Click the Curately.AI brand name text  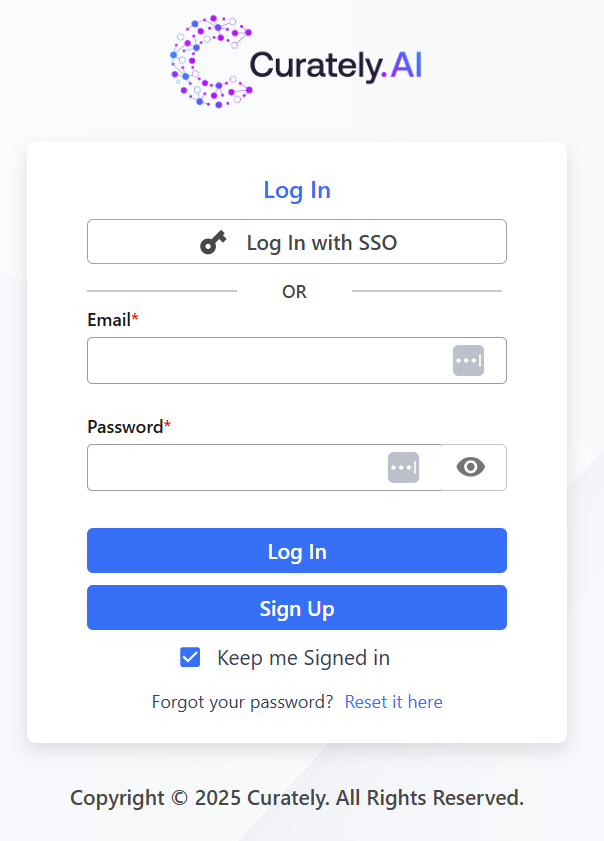[x=335, y=65]
